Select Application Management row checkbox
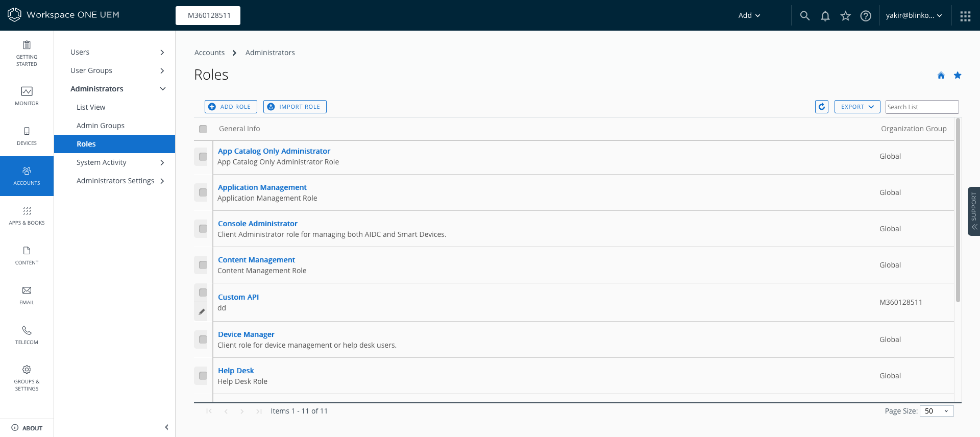980x437 pixels. [203, 192]
